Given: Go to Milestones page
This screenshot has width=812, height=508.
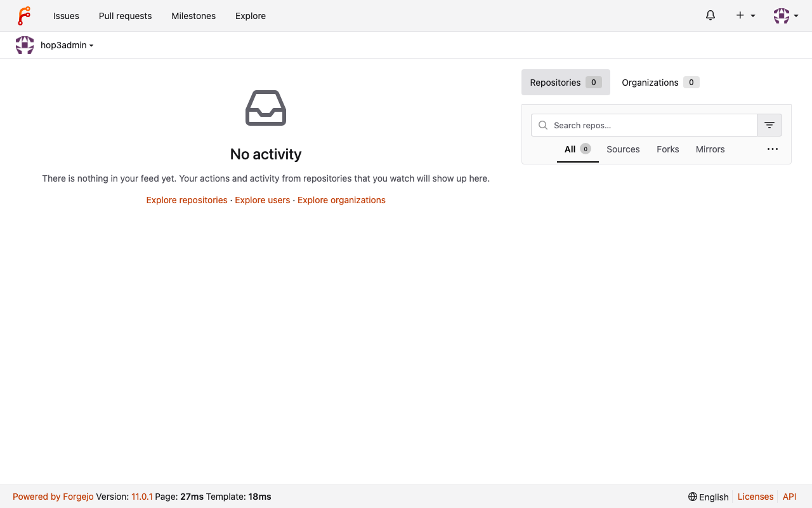Looking at the screenshot, I should (193, 16).
